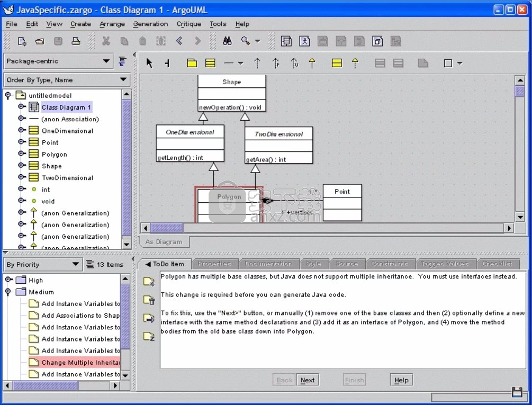This screenshot has height=405, width=532.
Task: Expand the Polygon tree node
Action: pyautogui.click(x=21, y=154)
